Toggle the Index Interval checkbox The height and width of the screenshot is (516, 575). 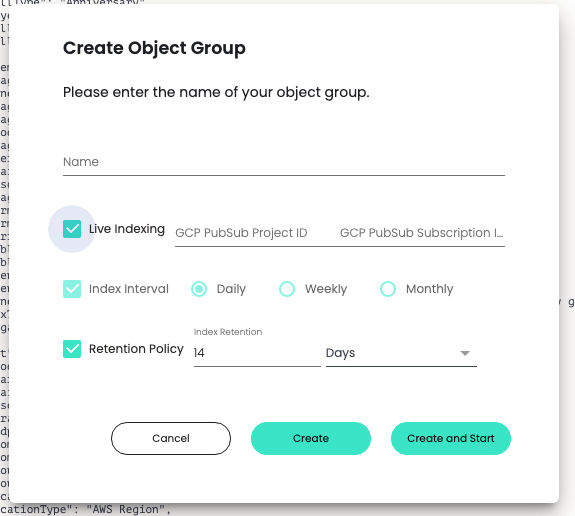pos(72,289)
